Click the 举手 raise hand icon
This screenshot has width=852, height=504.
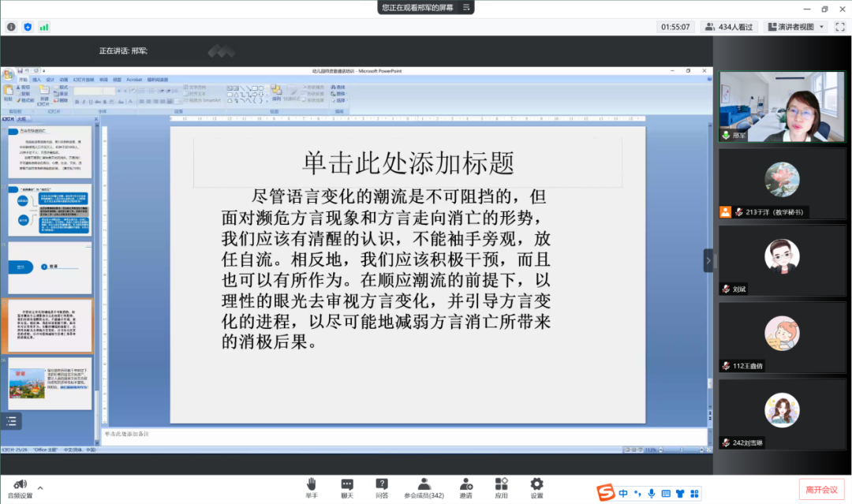[x=312, y=483]
